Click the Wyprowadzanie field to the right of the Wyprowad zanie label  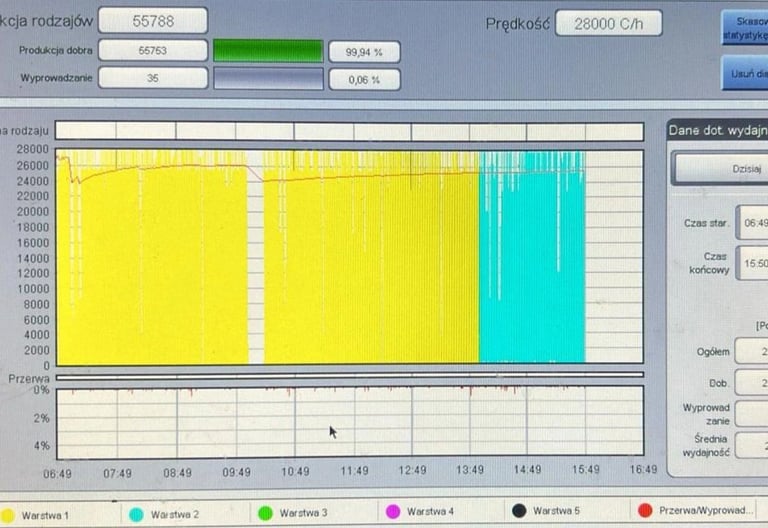click(x=752, y=414)
